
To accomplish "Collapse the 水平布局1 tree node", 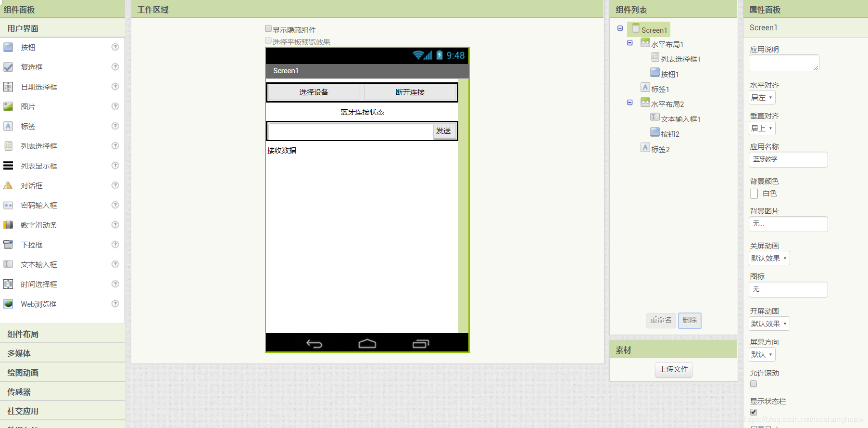I will tap(630, 43).
